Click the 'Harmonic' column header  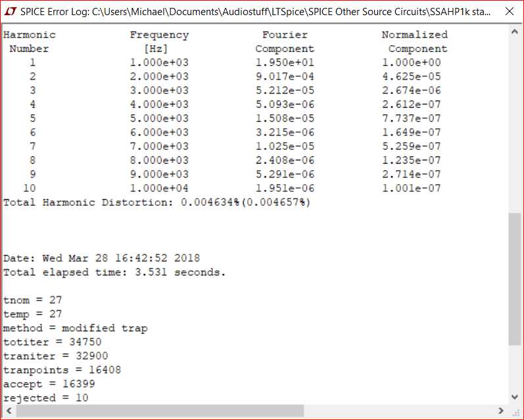coord(30,35)
